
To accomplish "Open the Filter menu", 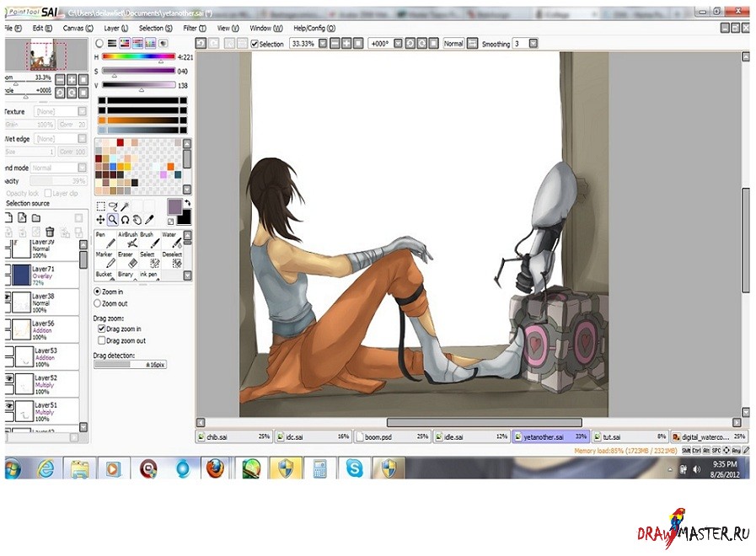I will [x=195, y=29].
